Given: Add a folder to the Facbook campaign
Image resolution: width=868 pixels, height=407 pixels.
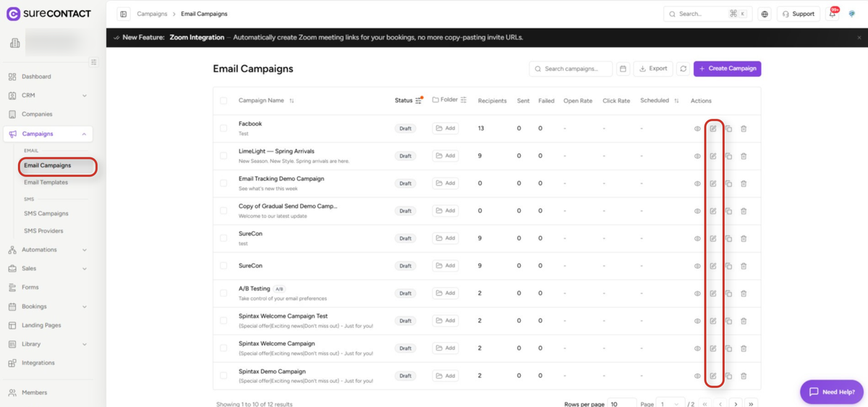Looking at the screenshot, I should click(446, 128).
